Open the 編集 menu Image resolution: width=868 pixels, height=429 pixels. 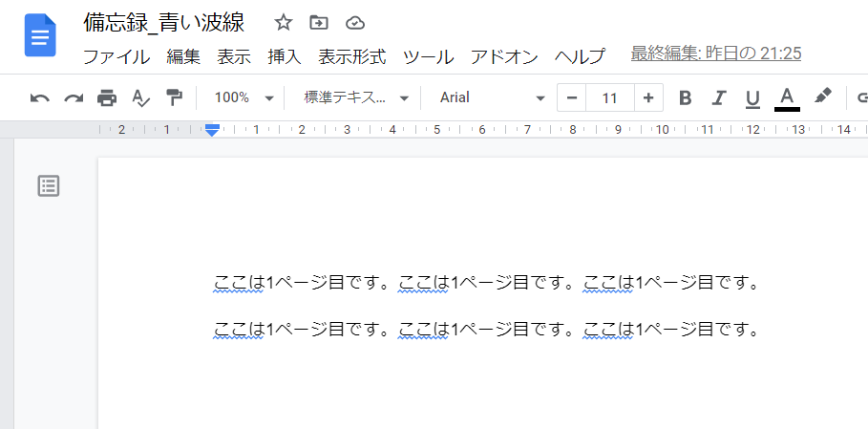(x=183, y=57)
